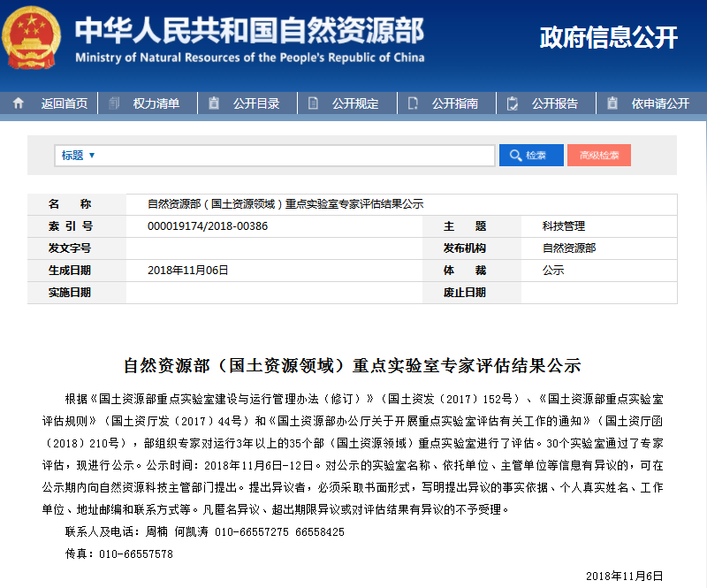The height and width of the screenshot is (588, 707).
Task: Open the 返回首页 menu item
Action: click(x=64, y=103)
